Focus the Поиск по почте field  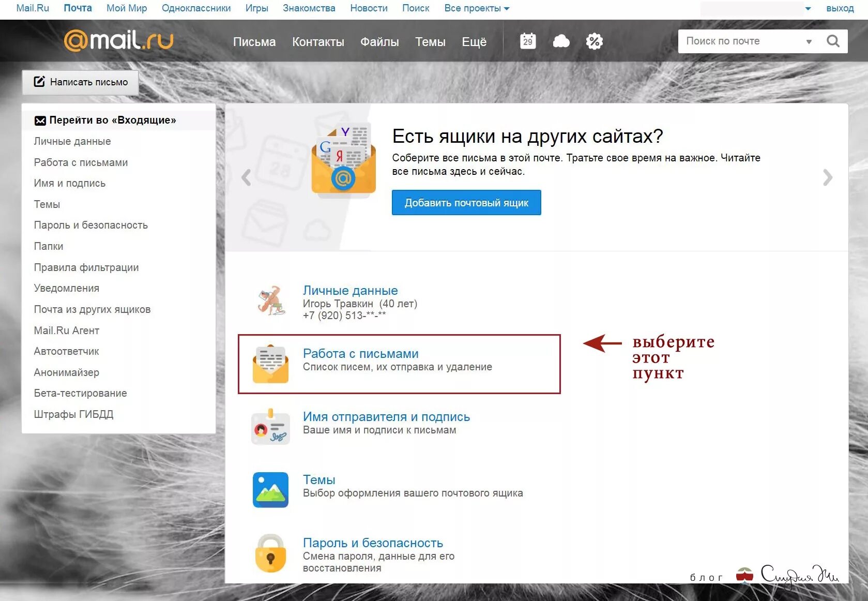[742, 41]
